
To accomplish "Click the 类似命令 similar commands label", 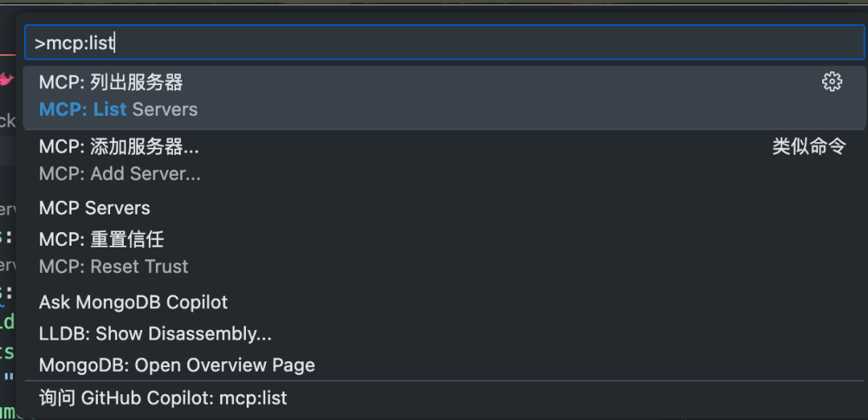I will [809, 147].
